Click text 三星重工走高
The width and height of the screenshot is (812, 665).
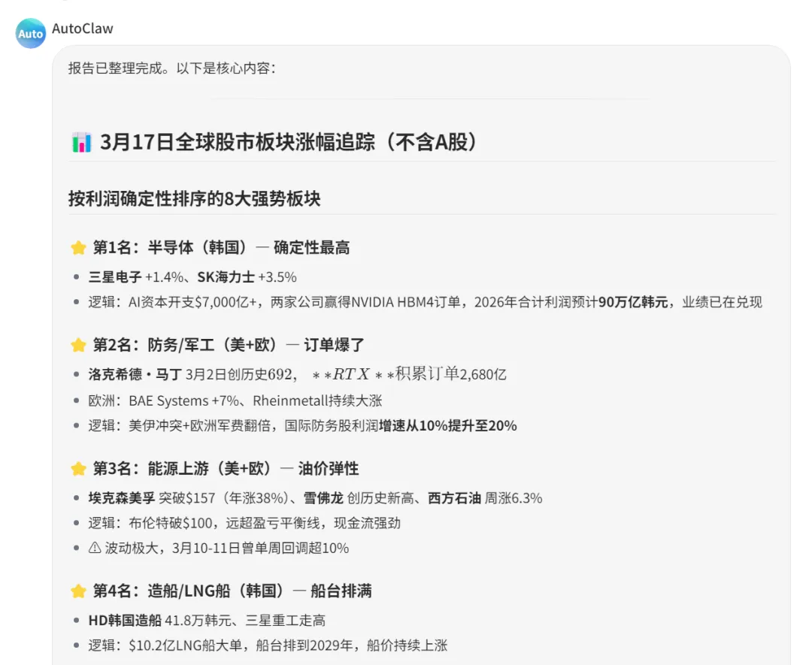286,621
